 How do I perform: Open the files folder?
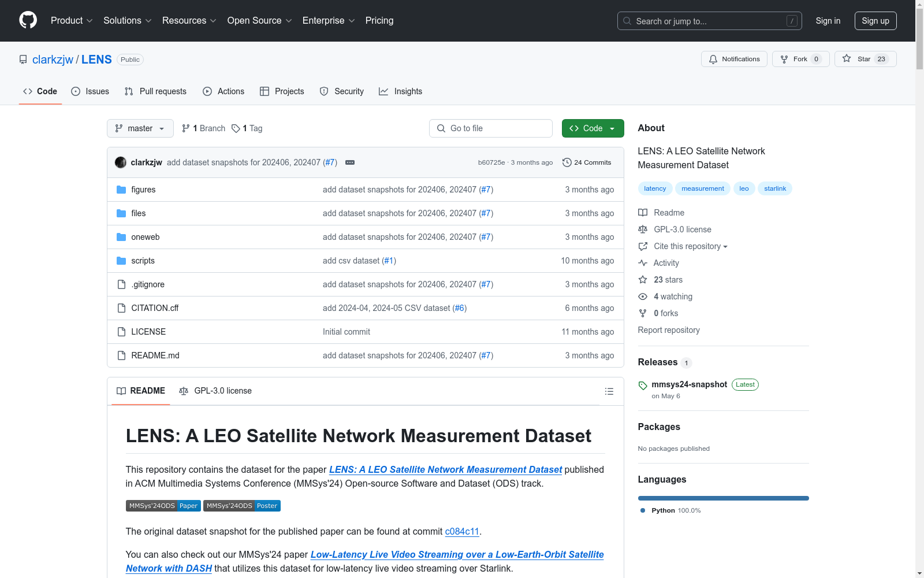pos(139,213)
